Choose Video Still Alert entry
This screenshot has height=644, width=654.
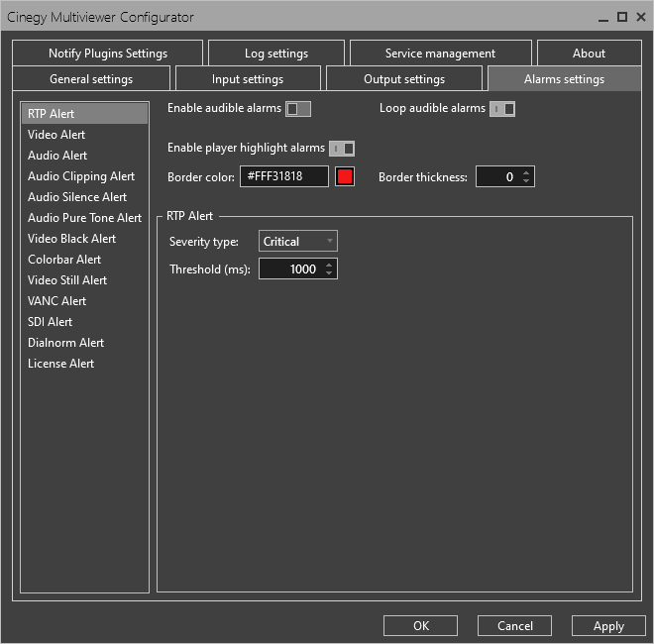click(84, 280)
